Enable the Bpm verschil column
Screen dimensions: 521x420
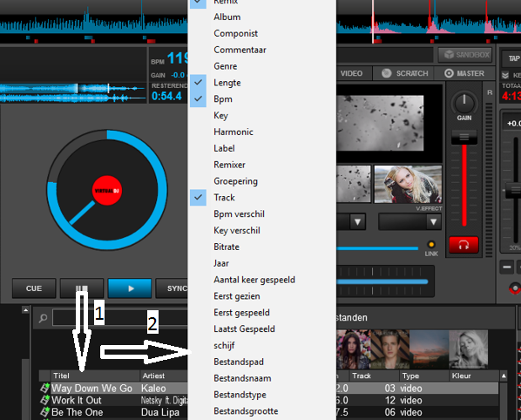pos(239,214)
